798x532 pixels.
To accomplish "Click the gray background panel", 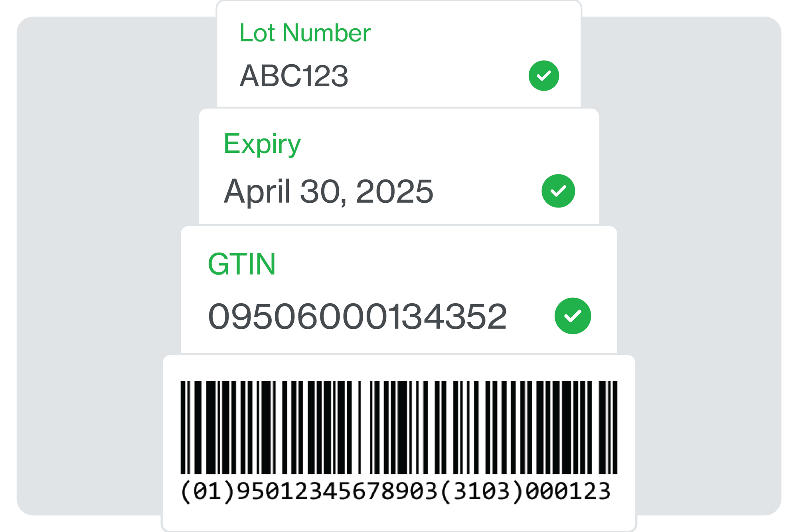I will 92,266.
